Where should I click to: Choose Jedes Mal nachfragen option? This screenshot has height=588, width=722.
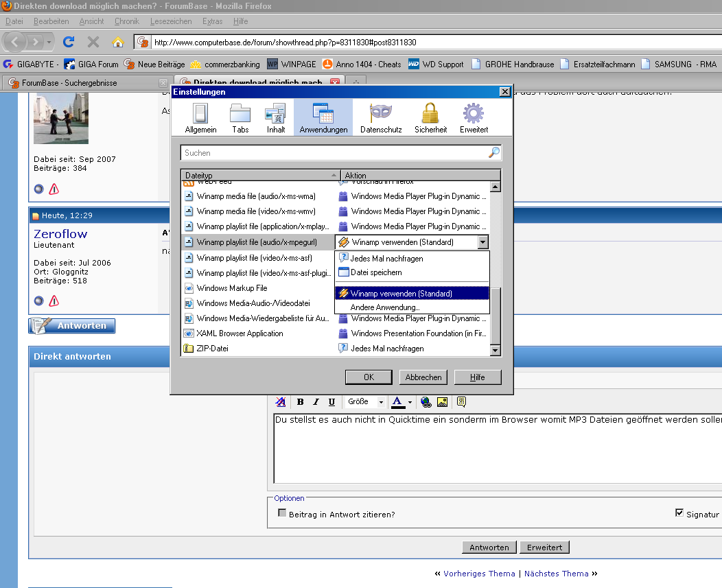(412, 258)
